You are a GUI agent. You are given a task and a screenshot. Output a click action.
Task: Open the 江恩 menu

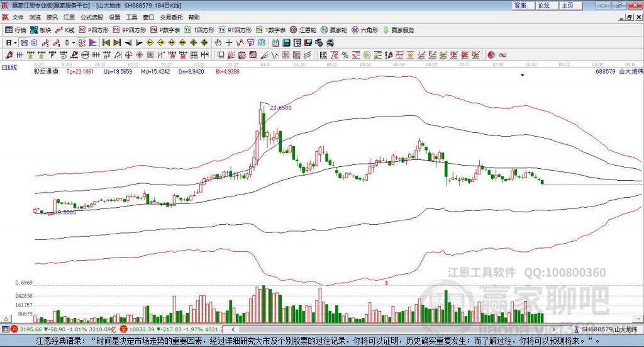point(69,17)
